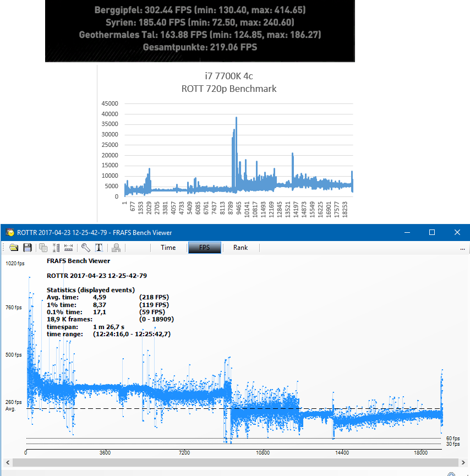Open the toolbar overflow ellipsis menu

coord(462,249)
